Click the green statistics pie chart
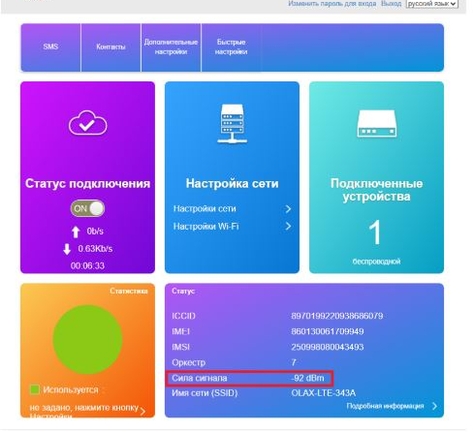 click(x=88, y=339)
